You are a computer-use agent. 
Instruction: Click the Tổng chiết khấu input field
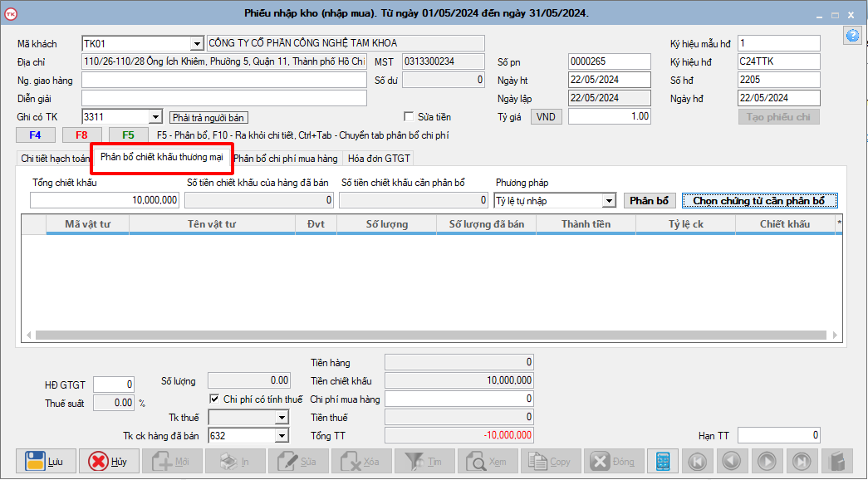pyautogui.click(x=105, y=200)
